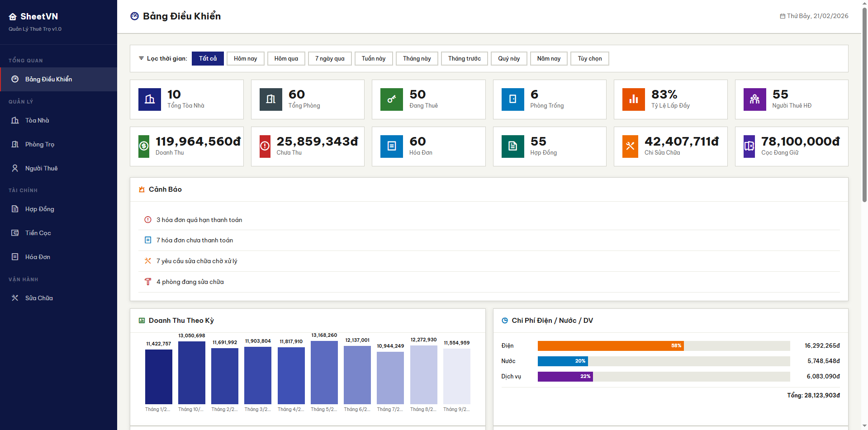Select the Tất cả time filter

click(x=208, y=59)
